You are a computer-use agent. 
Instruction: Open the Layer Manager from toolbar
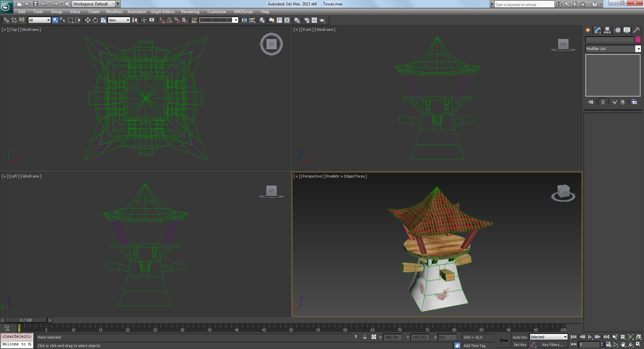pyautogui.click(x=262, y=20)
